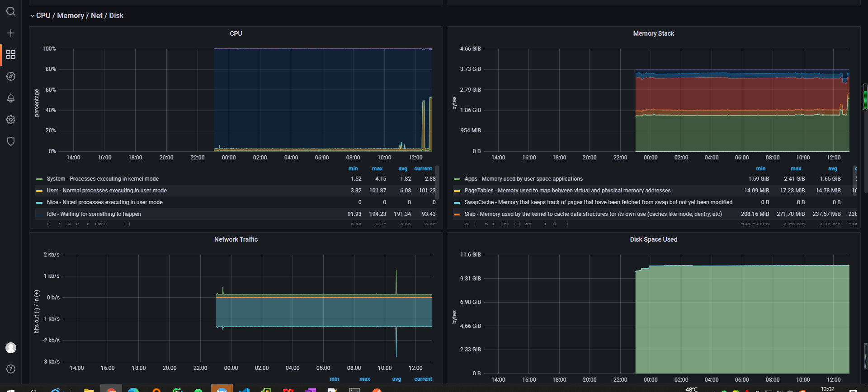868x392 pixels.
Task: Click the taskbar clock showing 13:02
Action: (x=827, y=389)
